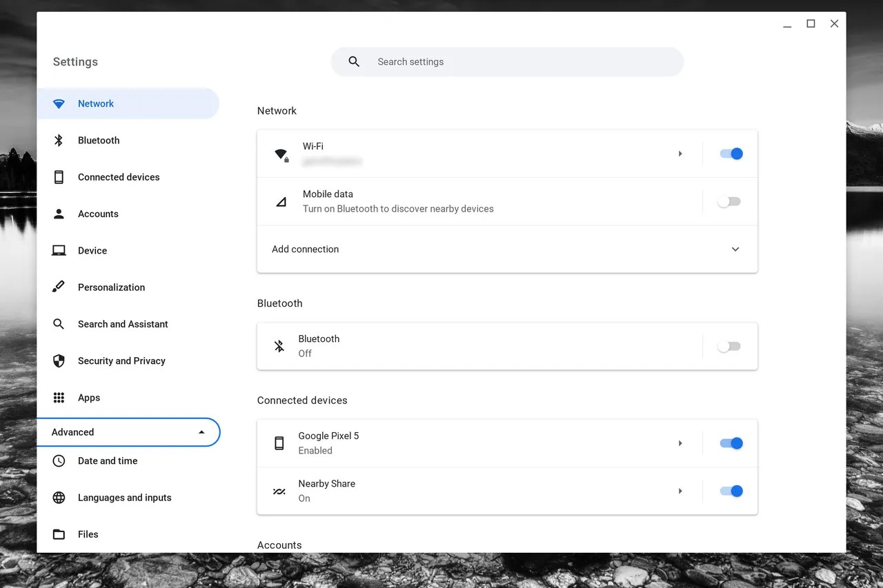Click the Bluetooth icon in the sidebar
The height and width of the screenshot is (588, 883).
pos(59,141)
